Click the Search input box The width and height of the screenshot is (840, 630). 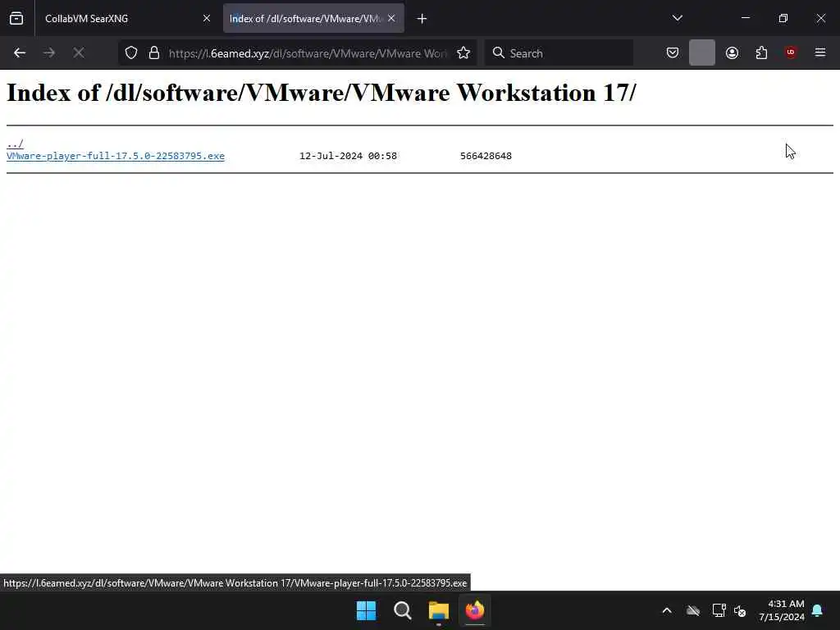pos(559,53)
